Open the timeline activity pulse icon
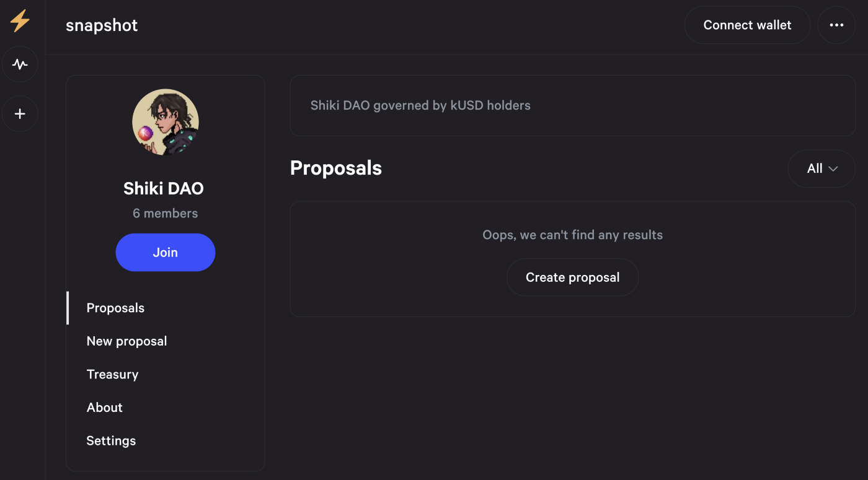868x480 pixels. (x=20, y=64)
